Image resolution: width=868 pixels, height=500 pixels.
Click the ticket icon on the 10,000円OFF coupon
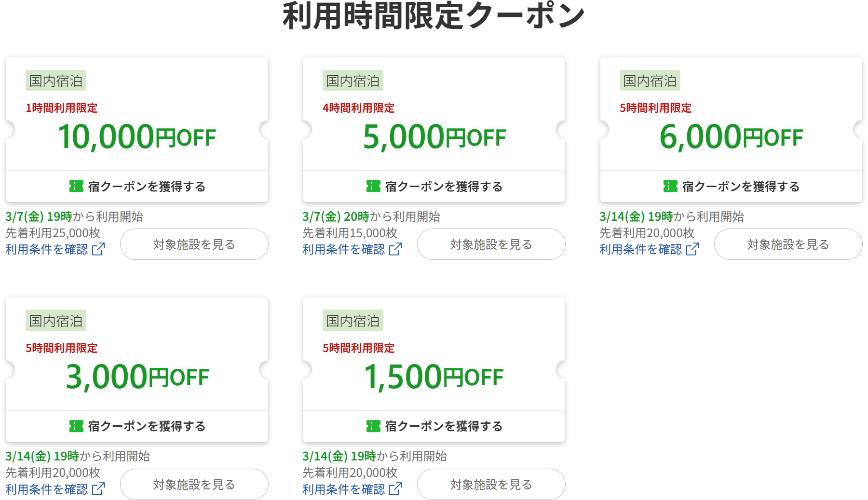point(76,186)
